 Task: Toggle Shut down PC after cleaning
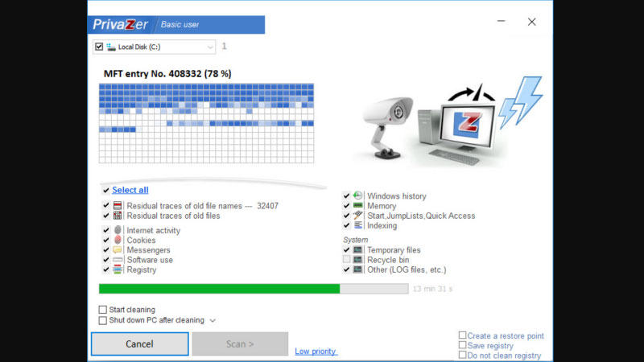pos(102,320)
